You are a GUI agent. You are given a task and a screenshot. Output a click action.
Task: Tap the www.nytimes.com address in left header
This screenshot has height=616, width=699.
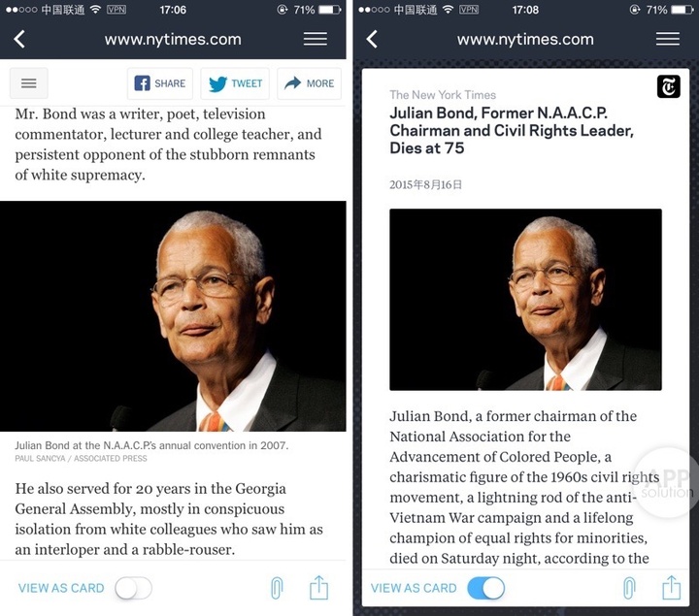click(x=173, y=39)
